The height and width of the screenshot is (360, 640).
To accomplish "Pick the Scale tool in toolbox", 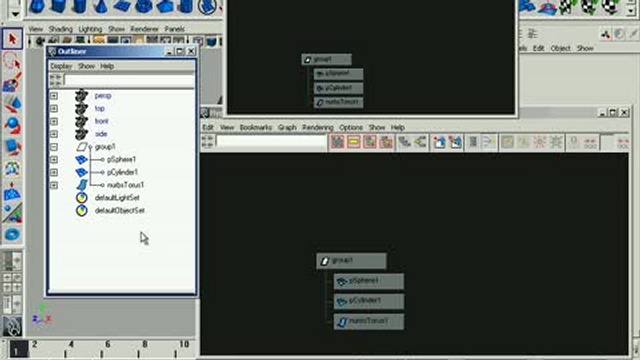I will (x=12, y=147).
